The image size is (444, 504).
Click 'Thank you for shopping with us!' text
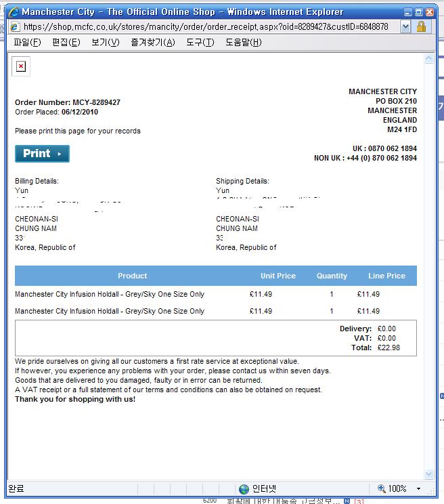click(75, 399)
